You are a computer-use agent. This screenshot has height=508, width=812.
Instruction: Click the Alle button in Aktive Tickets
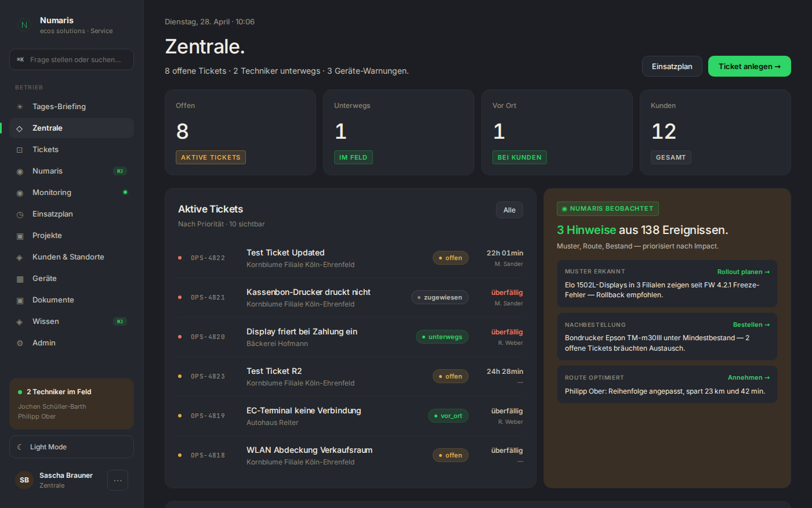click(x=509, y=210)
